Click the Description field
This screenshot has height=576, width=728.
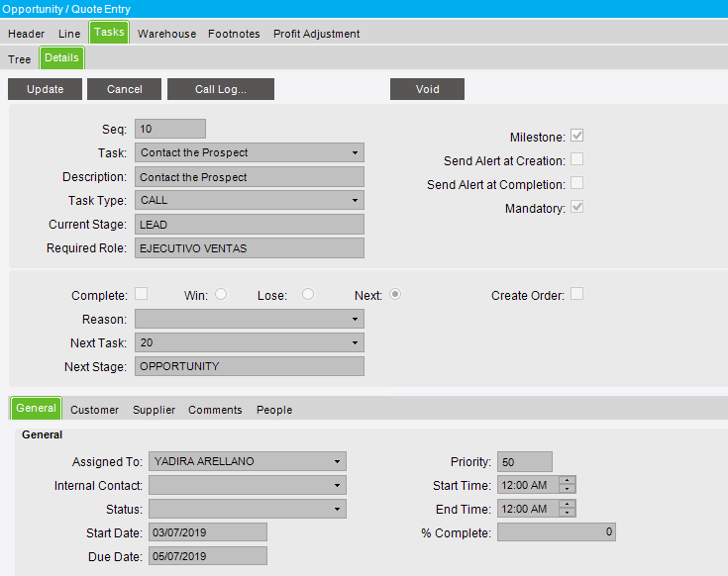250,177
